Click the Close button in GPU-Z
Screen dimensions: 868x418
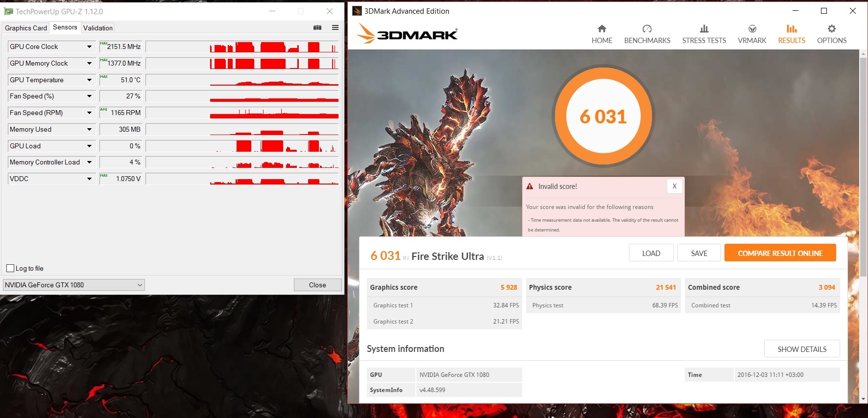pyautogui.click(x=317, y=285)
